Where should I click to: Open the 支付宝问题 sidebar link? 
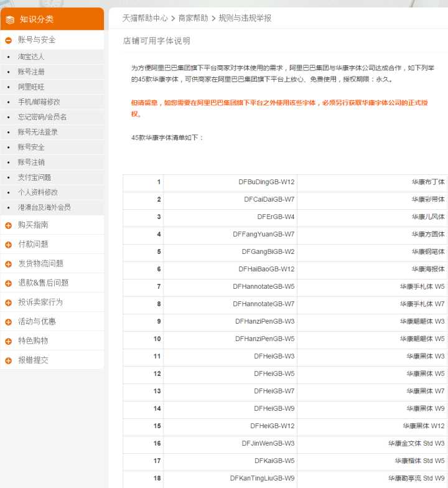tap(34, 177)
